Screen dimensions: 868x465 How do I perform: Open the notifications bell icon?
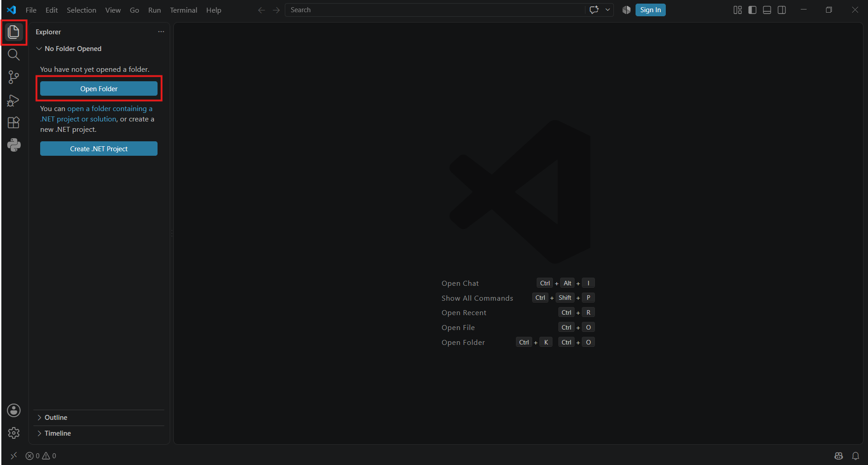(x=855, y=456)
